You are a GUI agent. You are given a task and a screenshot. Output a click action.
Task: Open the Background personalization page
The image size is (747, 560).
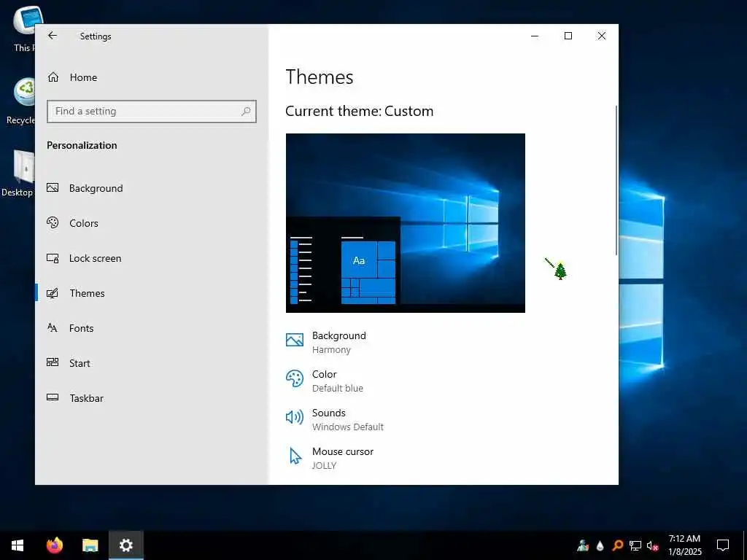pyautogui.click(x=152, y=188)
